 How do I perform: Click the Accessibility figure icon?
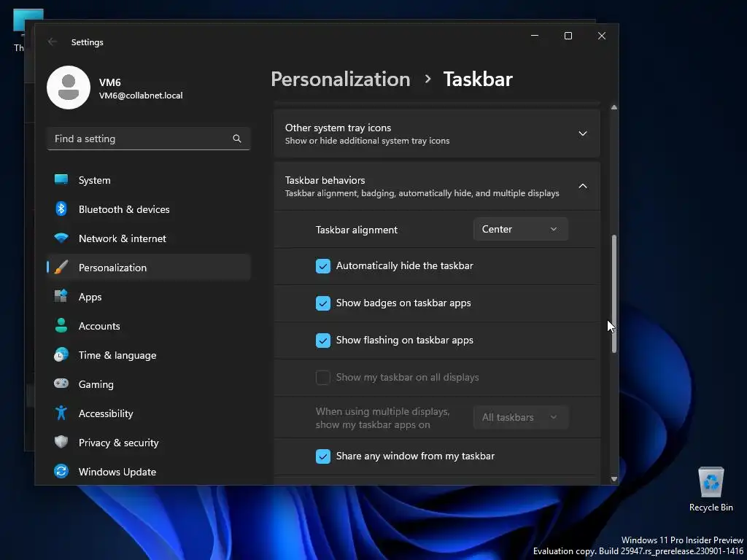(x=61, y=413)
